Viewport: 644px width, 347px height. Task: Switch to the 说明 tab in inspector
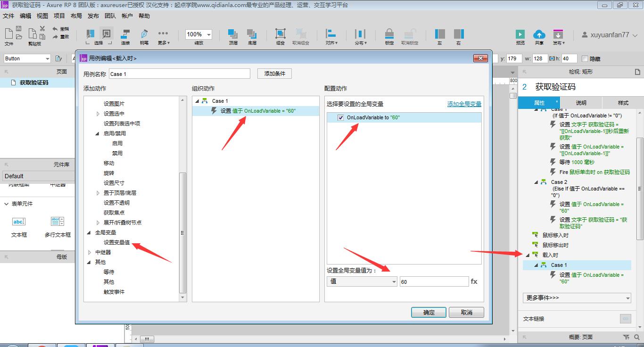(x=581, y=103)
